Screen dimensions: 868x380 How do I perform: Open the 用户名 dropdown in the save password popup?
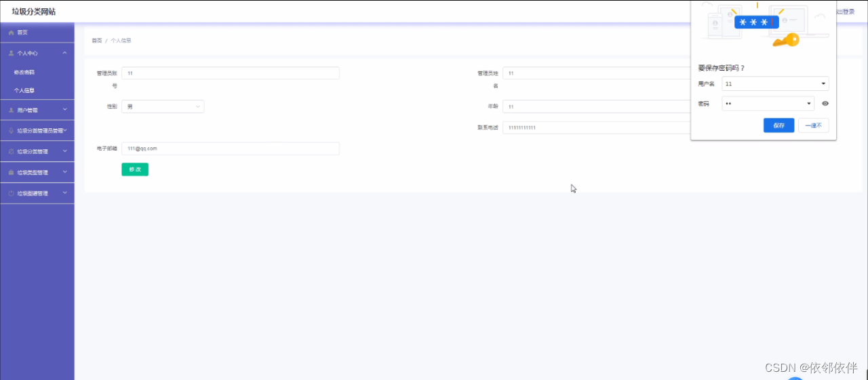click(x=776, y=84)
